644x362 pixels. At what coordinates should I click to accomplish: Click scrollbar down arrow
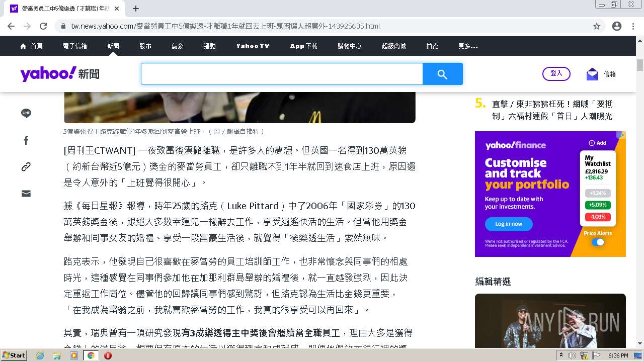tap(640, 344)
